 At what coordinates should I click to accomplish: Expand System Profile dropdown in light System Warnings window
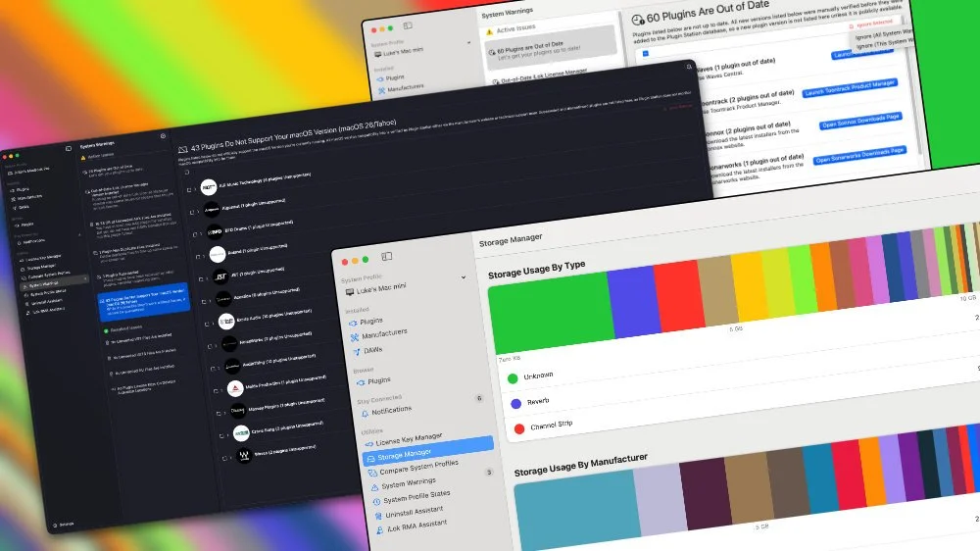(468, 42)
